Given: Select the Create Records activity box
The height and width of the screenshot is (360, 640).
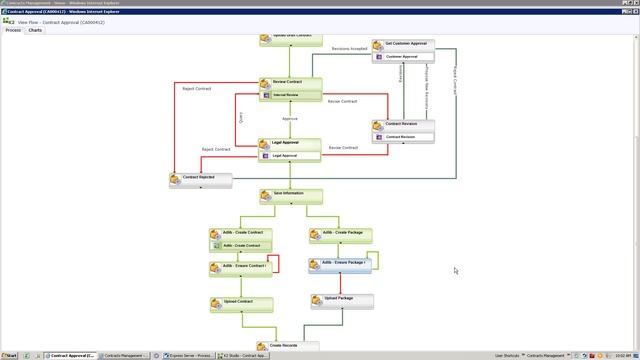Looking at the screenshot, I should [288, 346].
